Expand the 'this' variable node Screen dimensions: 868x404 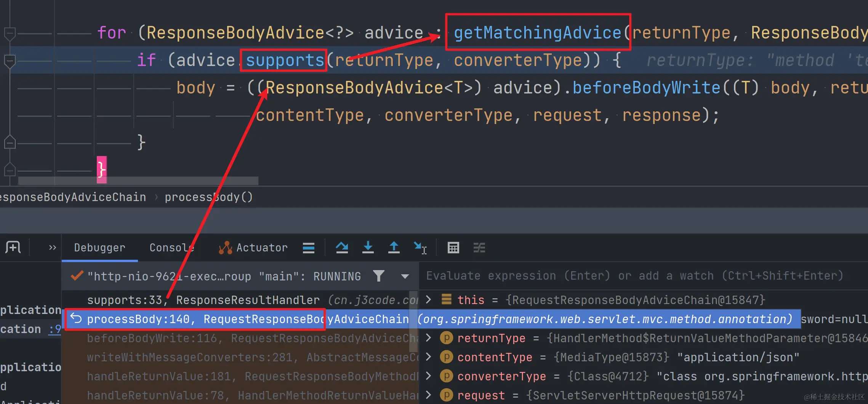click(429, 300)
